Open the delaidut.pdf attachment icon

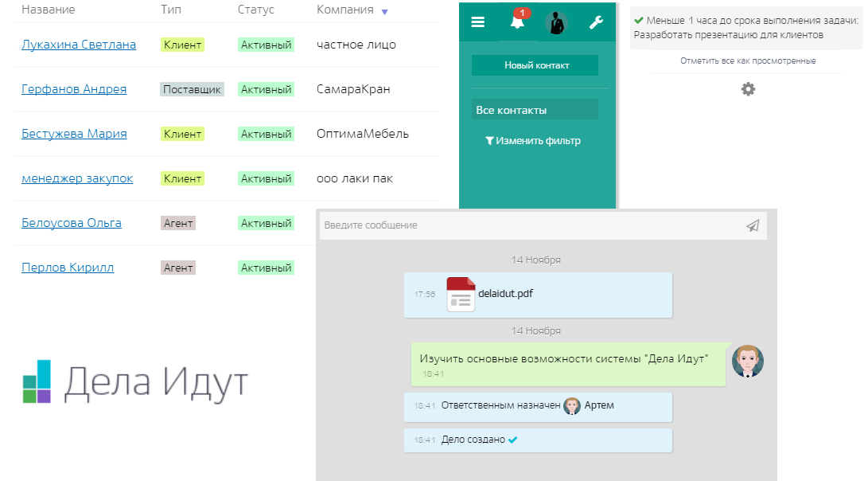pos(460,295)
